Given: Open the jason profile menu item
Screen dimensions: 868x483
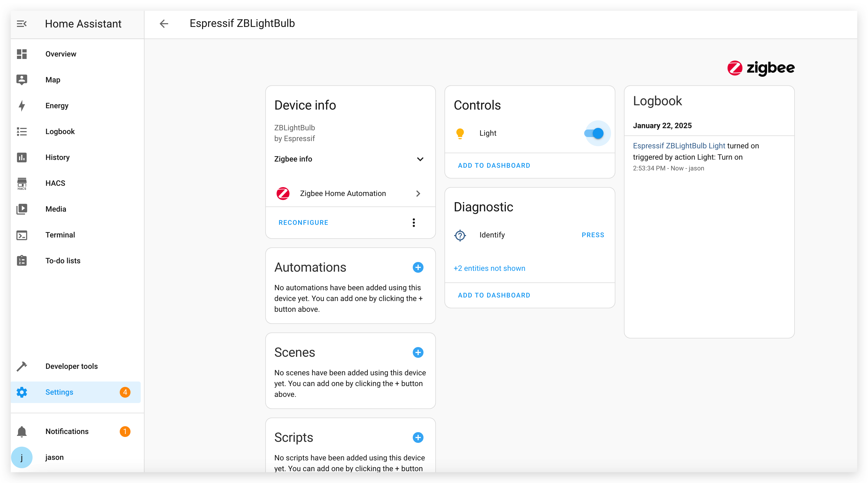Looking at the screenshot, I should click(76, 457).
